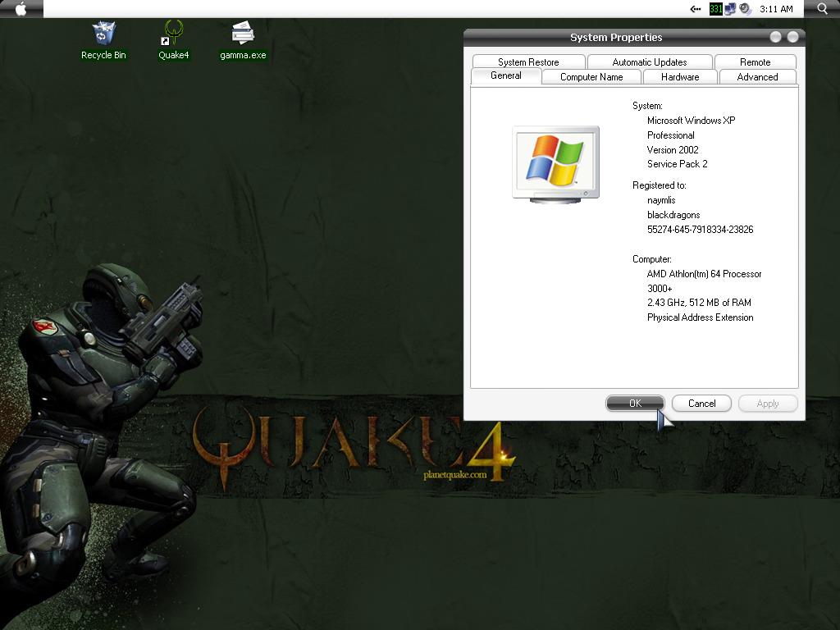Screen dimensions: 840x630
Task: Open the magnifying glass search icon
Action: pyautogui.click(x=823, y=9)
